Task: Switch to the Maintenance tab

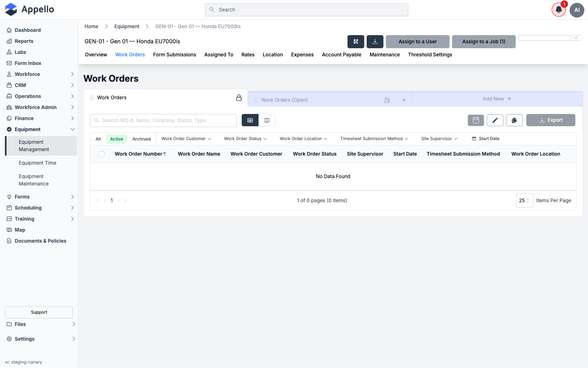Action: (x=385, y=55)
